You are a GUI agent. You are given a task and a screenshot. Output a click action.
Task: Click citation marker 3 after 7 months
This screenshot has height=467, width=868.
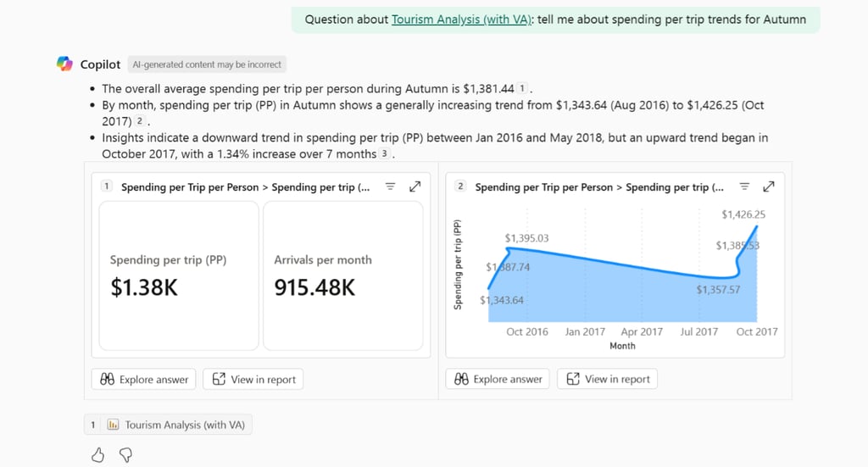(385, 154)
